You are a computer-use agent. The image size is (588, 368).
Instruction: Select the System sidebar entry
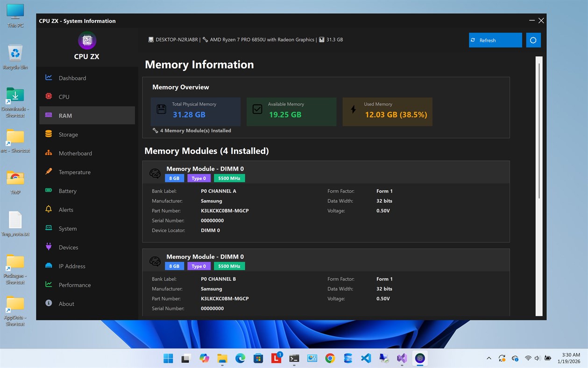pos(87,229)
